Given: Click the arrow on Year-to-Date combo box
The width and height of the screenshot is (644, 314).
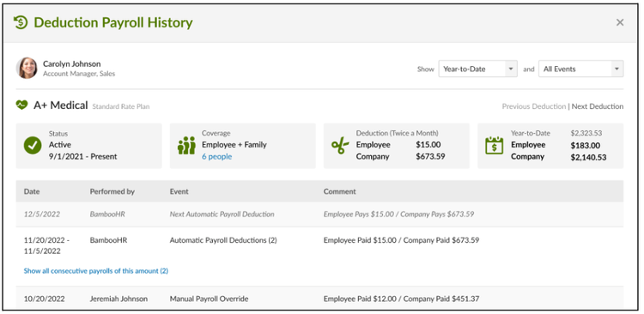Looking at the screenshot, I should click(511, 69).
